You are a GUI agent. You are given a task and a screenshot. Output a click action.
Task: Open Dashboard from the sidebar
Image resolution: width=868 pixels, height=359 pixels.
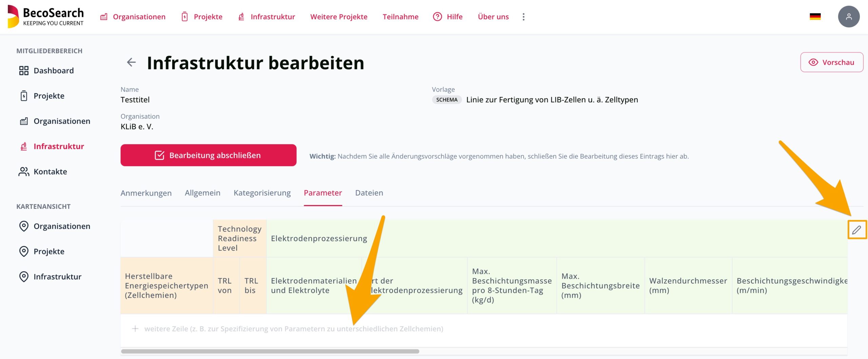point(54,71)
